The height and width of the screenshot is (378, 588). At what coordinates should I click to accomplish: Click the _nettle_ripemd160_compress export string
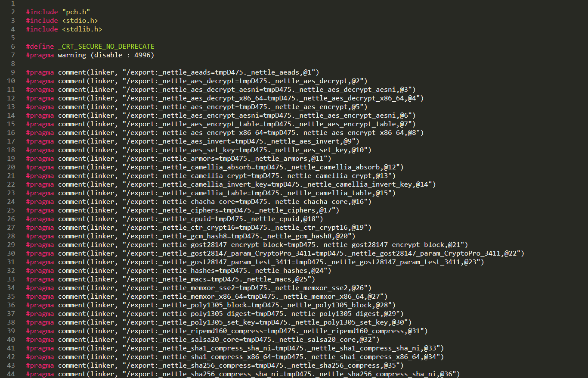[275, 331]
